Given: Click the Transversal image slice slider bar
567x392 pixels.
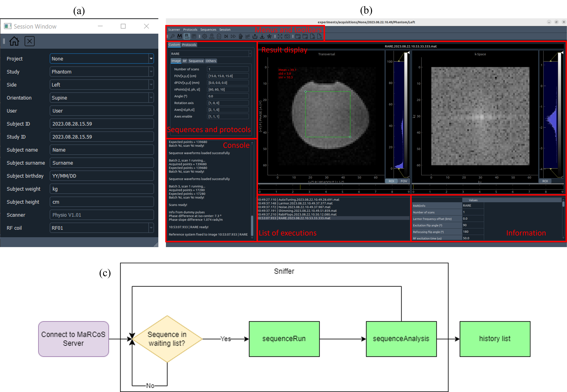Looking at the screenshot, I should (x=334, y=187).
